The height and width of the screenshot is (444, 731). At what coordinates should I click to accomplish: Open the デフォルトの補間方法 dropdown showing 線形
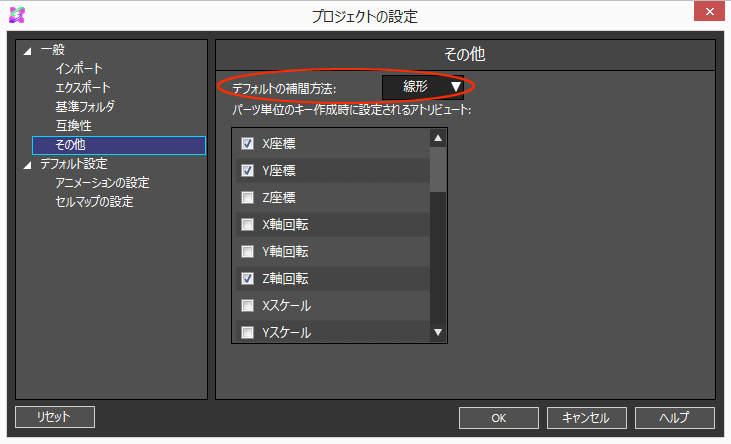pos(423,87)
